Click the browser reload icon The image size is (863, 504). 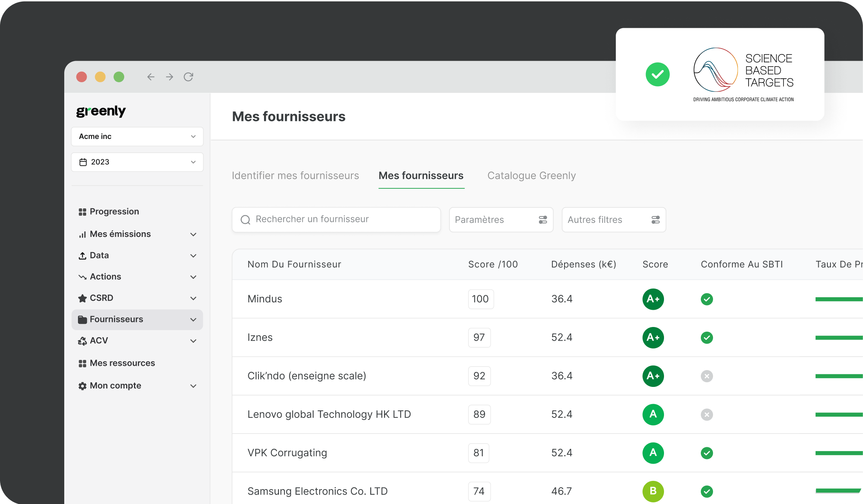(x=188, y=77)
